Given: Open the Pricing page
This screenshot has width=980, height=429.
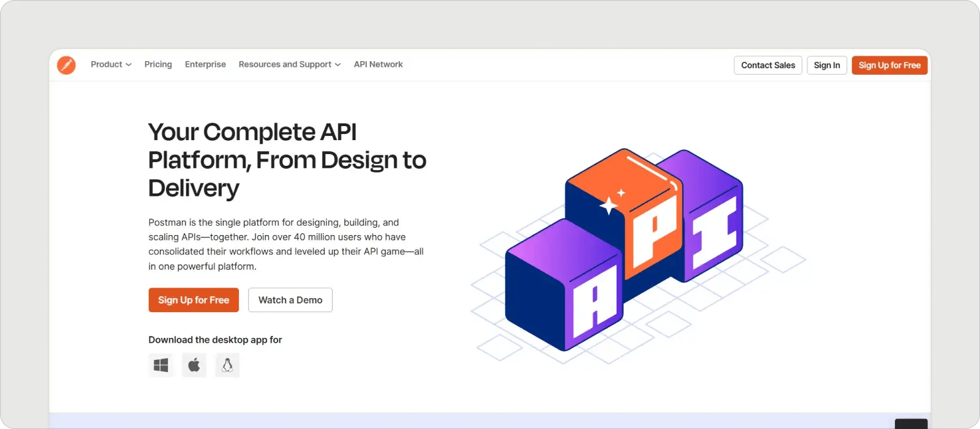Looking at the screenshot, I should (158, 64).
